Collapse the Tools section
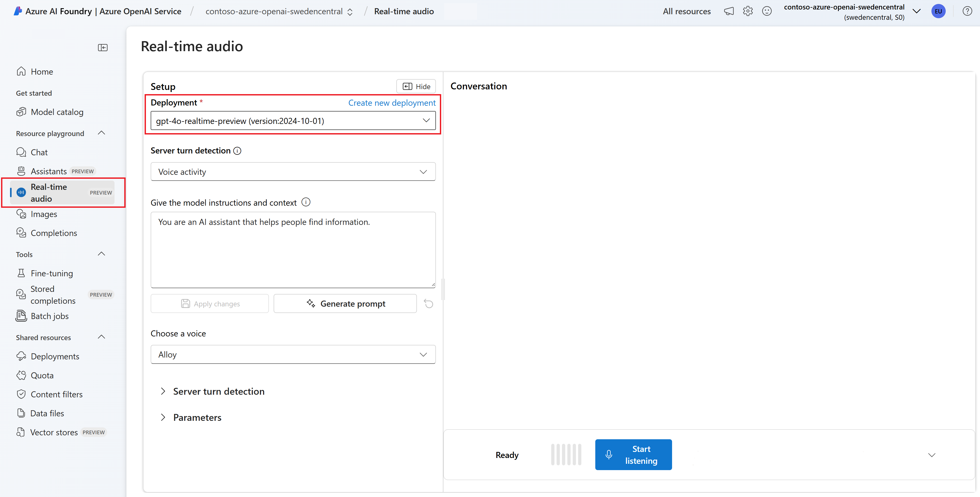980x497 pixels. pyautogui.click(x=101, y=254)
